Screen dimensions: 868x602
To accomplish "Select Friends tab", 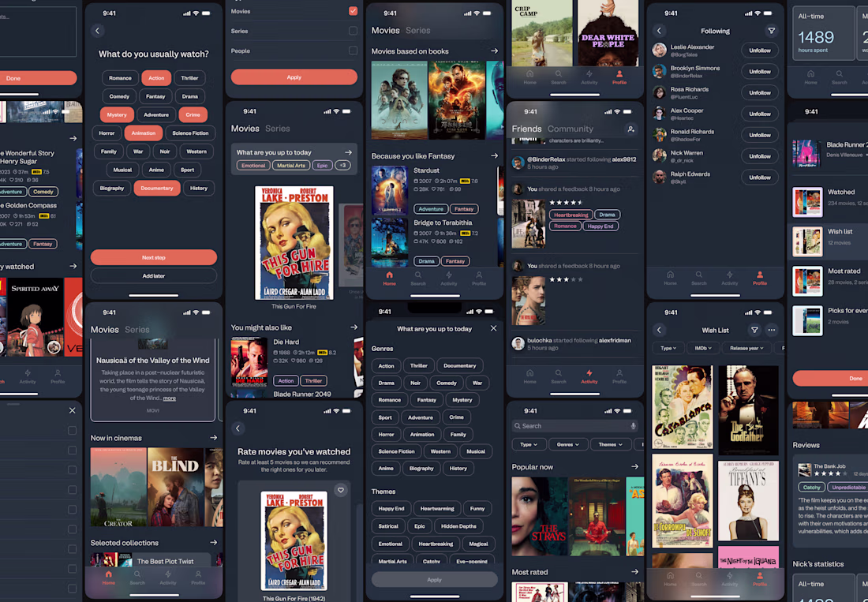I will click(x=526, y=129).
